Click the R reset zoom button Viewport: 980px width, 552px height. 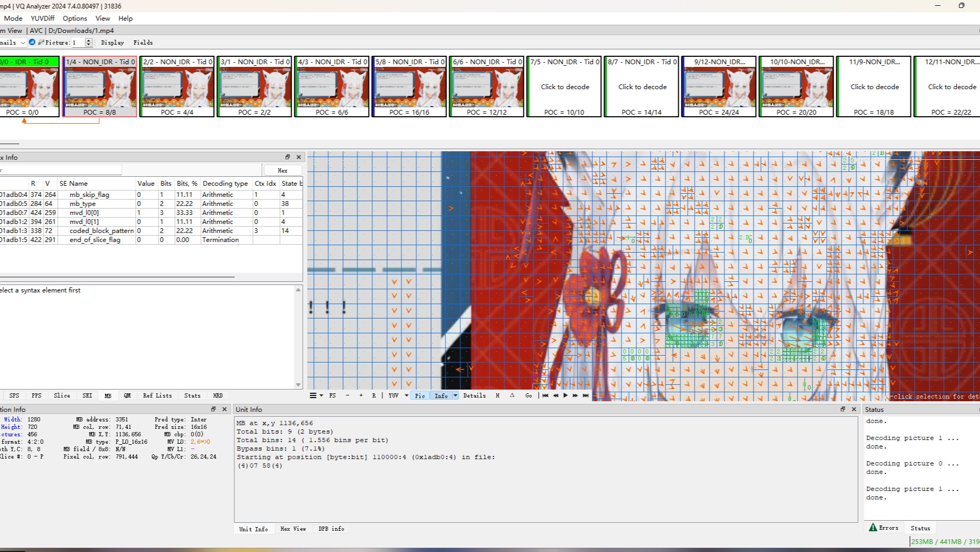[374, 395]
